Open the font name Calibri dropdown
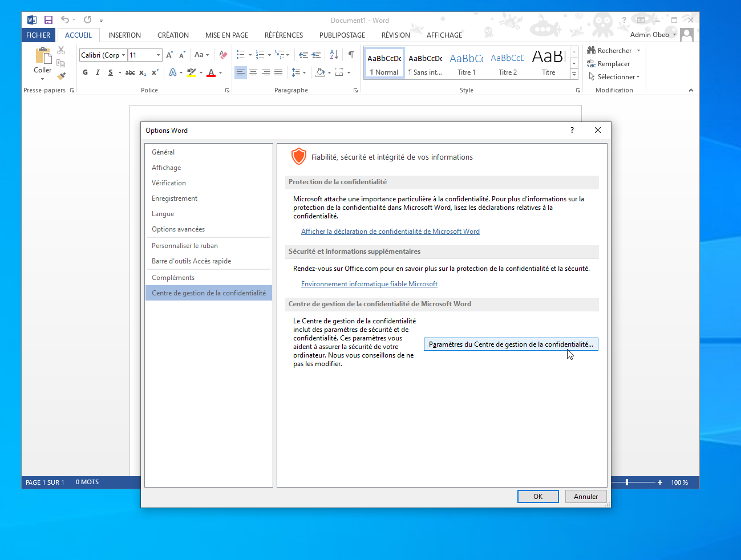Image resolution: width=741 pixels, height=560 pixels. pyautogui.click(x=123, y=55)
